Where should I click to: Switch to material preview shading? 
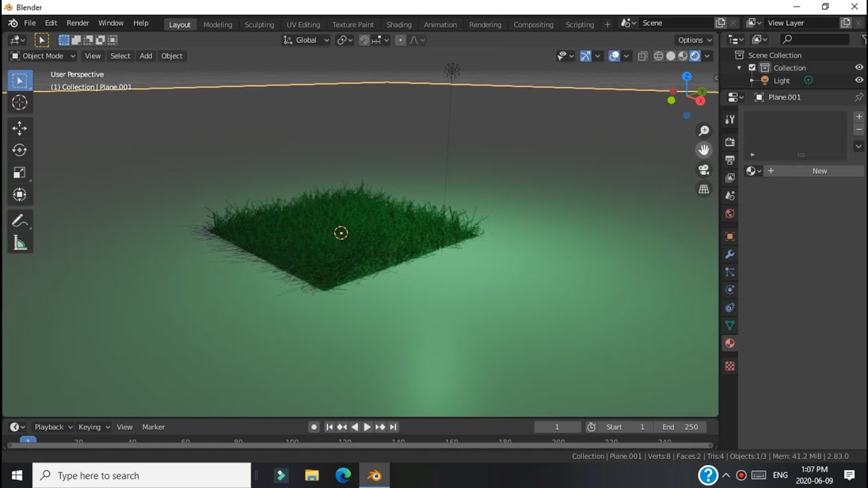683,56
